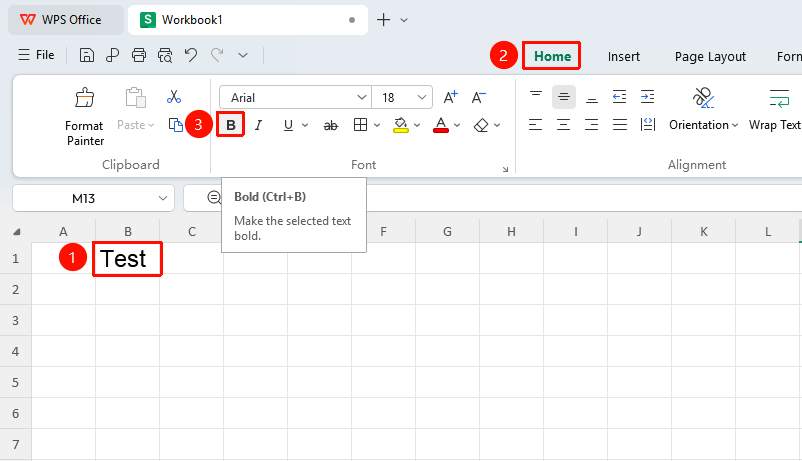Image resolution: width=802 pixels, height=461 pixels.
Task: Open the File menu
Action: [36, 55]
